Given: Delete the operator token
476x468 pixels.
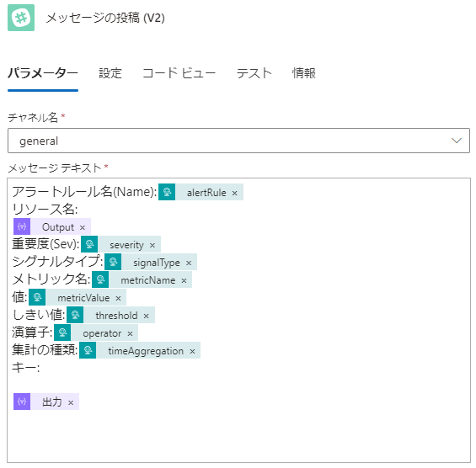Looking at the screenshot, I should 131,334.
